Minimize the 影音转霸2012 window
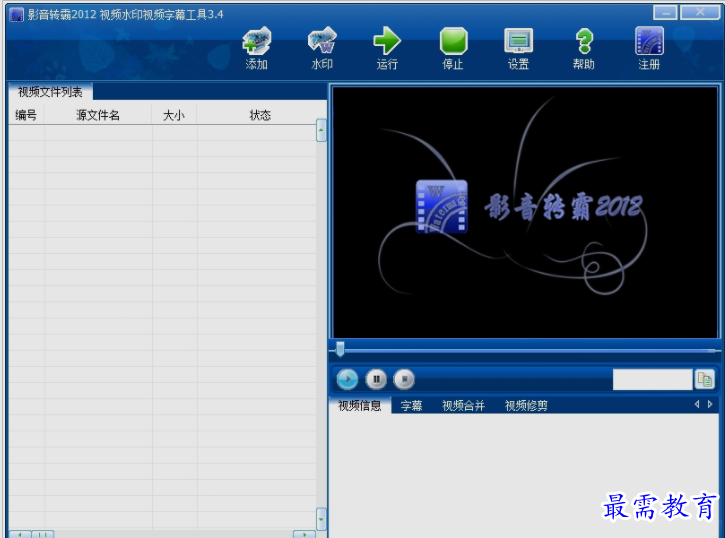 [x=665, y=12]
